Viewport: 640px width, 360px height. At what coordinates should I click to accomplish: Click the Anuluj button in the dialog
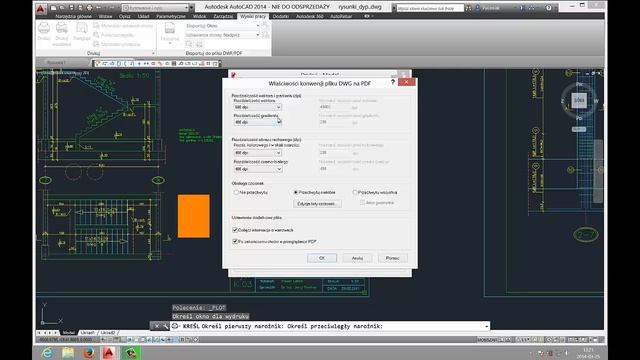[357, 258]
